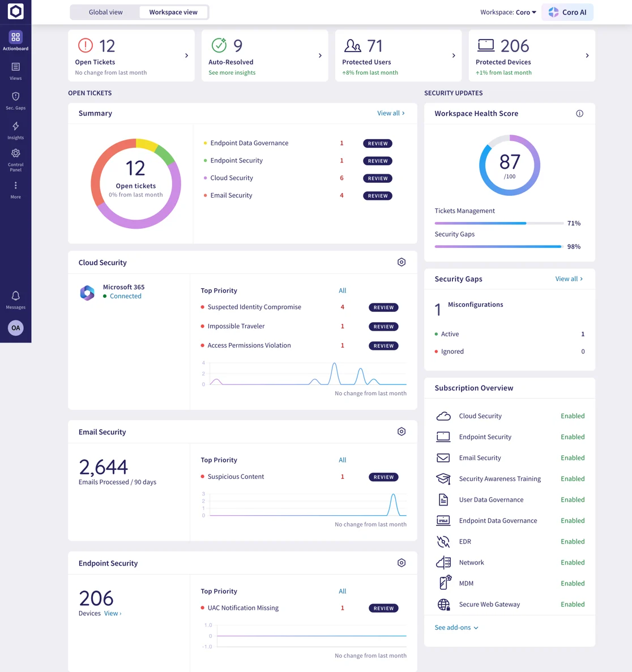Image resolution: width=632 pixels, height=672 pixels.
Task: Click the Workspace Health Score info icon
Action: pyautogui.click(x=579, y=113)
